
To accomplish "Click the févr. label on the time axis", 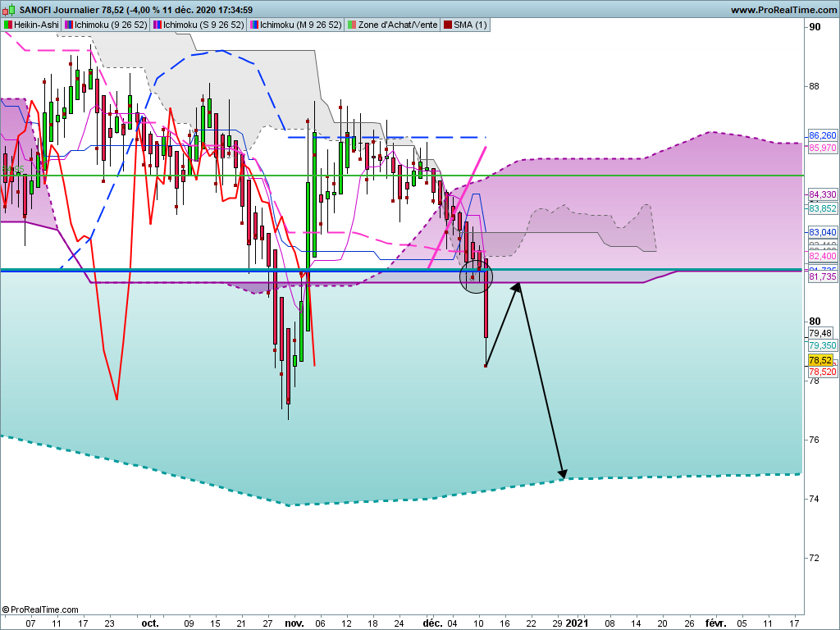I will click(x=715, y=623).
